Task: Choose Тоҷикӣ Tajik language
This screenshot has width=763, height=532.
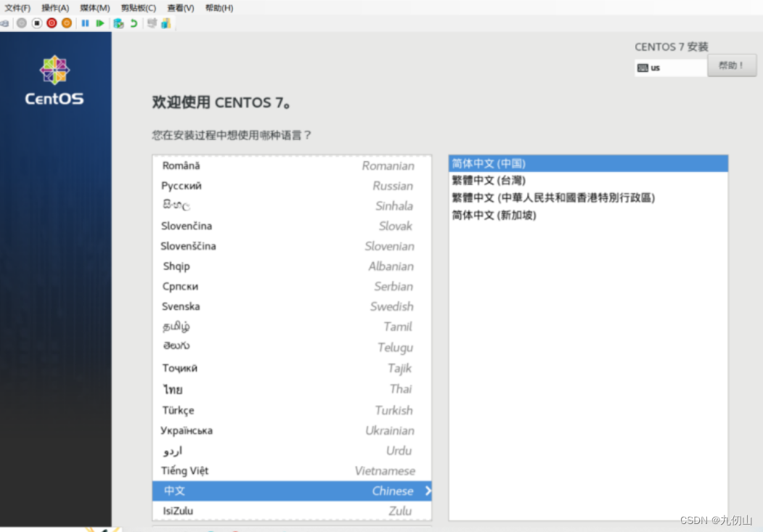Action: coord(292,368)
